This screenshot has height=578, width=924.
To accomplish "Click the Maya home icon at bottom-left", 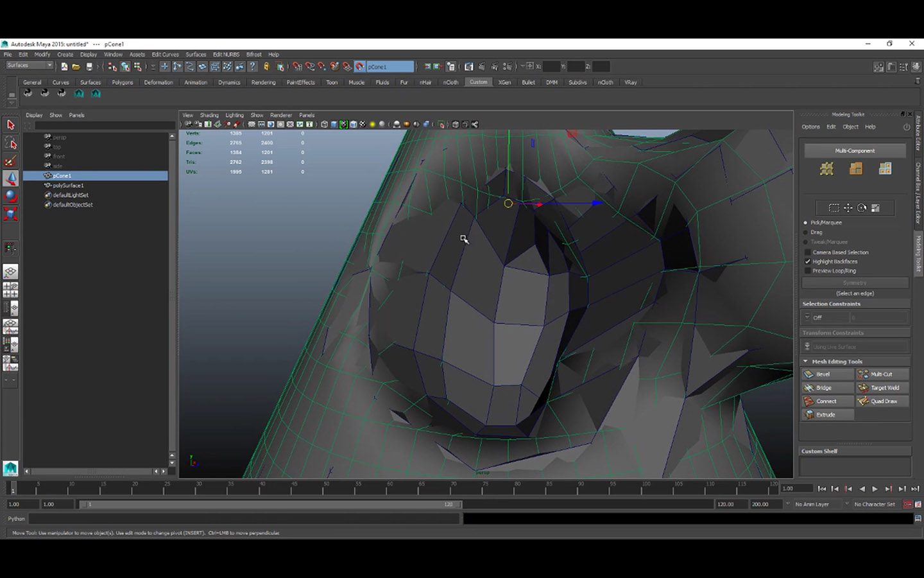I will (10, 468).
